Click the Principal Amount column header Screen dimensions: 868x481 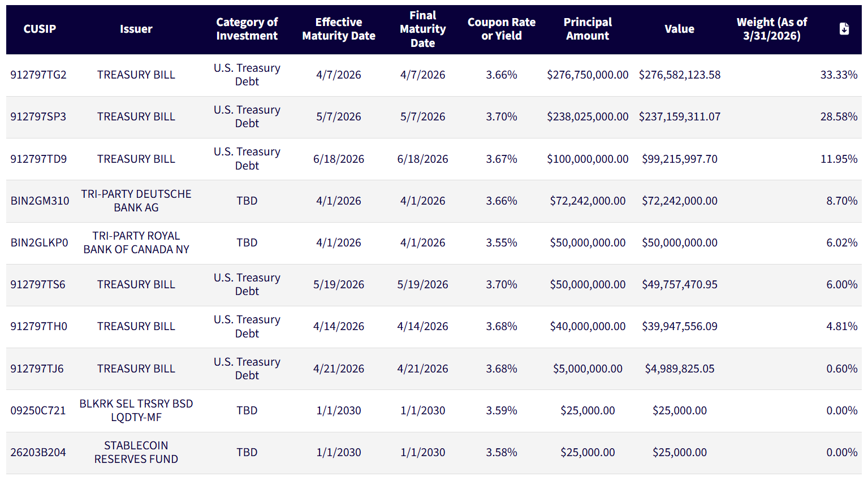[x=588, y=29]
